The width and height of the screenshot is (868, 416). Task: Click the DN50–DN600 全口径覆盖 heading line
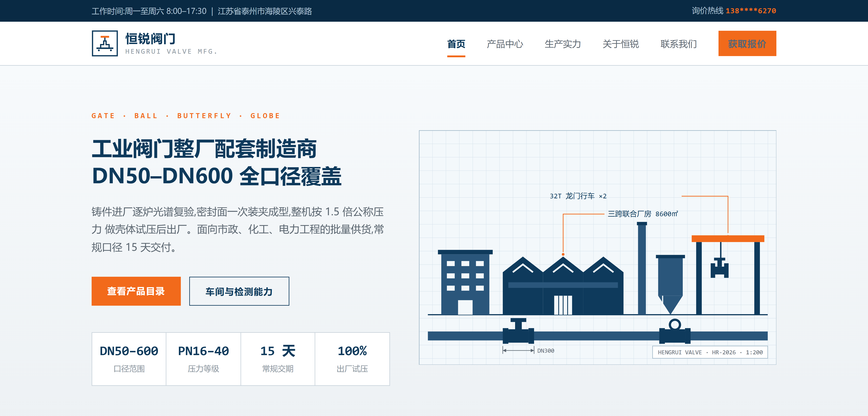click(217, 176)
